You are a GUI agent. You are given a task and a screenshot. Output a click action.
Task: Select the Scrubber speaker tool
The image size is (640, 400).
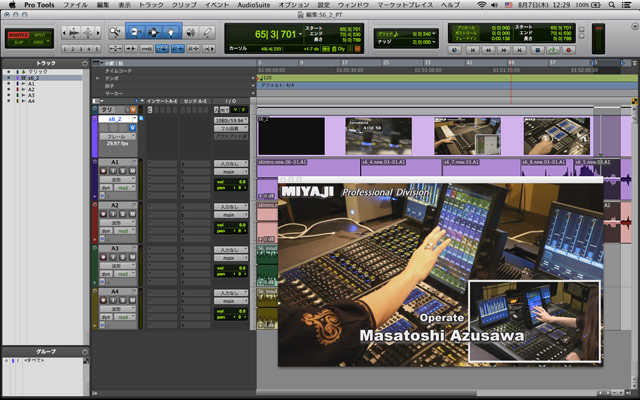tap(191, 32)
